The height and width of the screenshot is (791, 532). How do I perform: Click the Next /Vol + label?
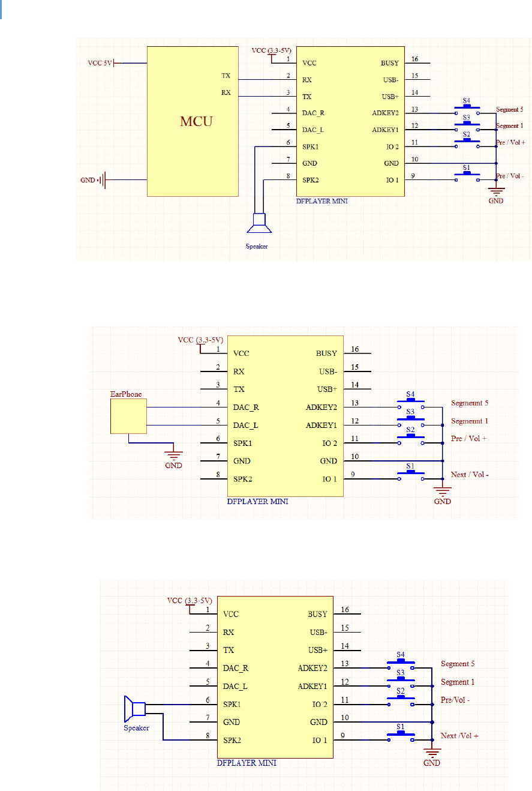(461, 735)
